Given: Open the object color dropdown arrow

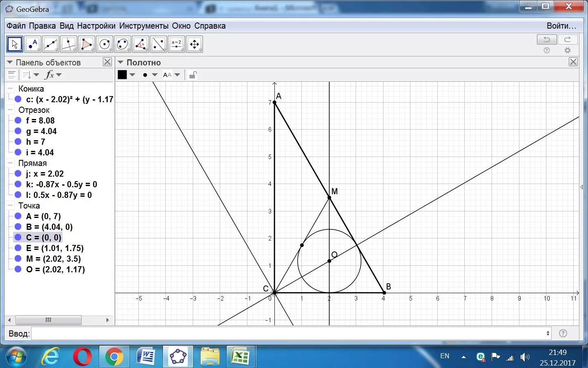Looking at the screenshot, I should point(132,75).
